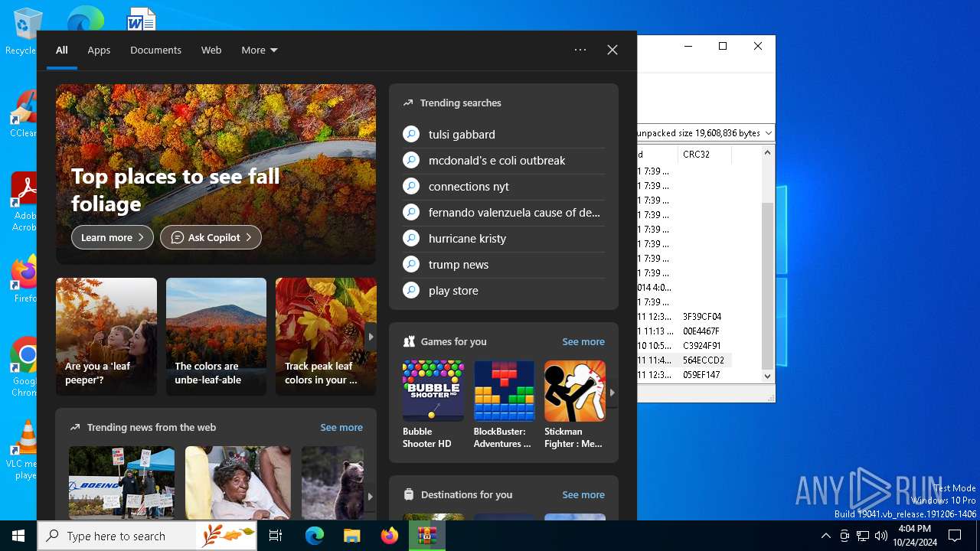Switch to the Web tab
Viewport: 980px width, 551px height.
[211, 50]
